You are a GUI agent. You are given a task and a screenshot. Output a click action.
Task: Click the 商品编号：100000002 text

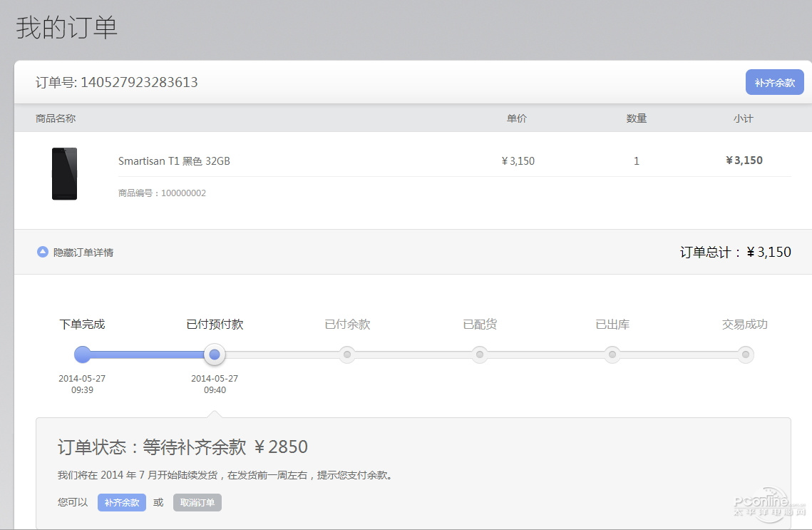pyautogui.click(x=162, y=193)
